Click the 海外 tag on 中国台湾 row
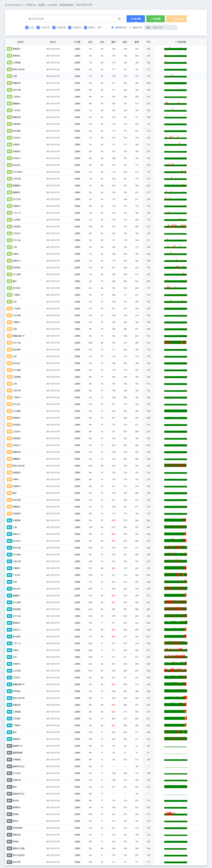Viewport: 212px width, 868px height. pos(9,780)
